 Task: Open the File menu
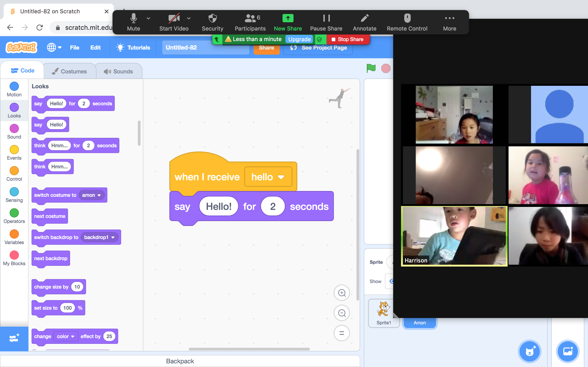(x=74, y=47)
